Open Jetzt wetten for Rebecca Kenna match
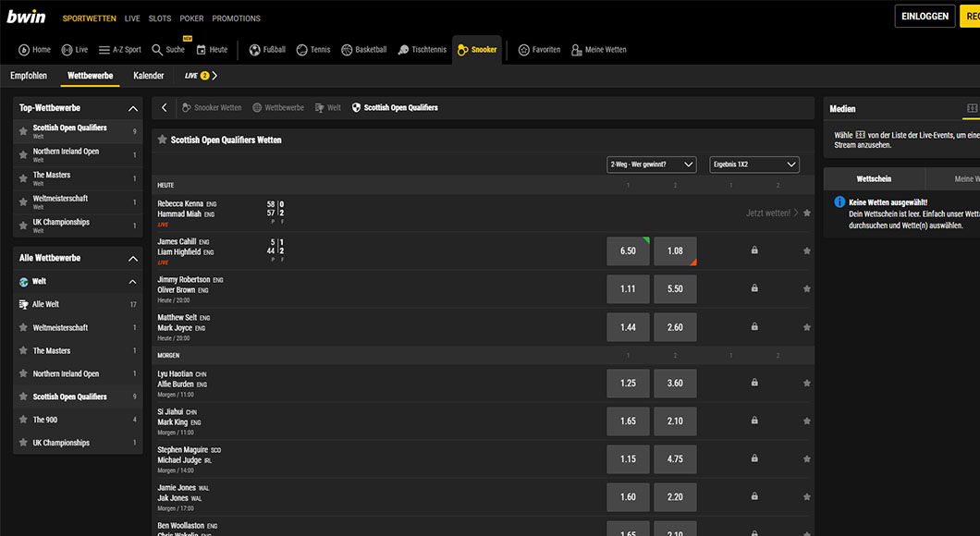980x536 pixels. (x=772, y=213)
